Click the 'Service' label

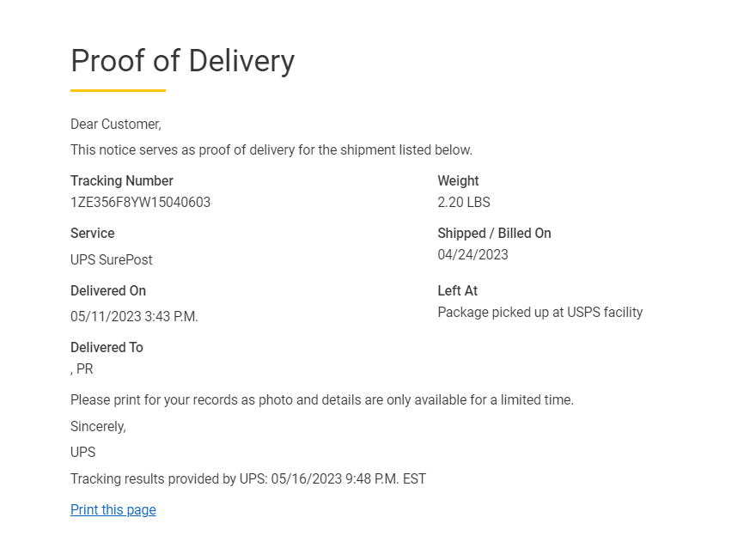(92, 234)
